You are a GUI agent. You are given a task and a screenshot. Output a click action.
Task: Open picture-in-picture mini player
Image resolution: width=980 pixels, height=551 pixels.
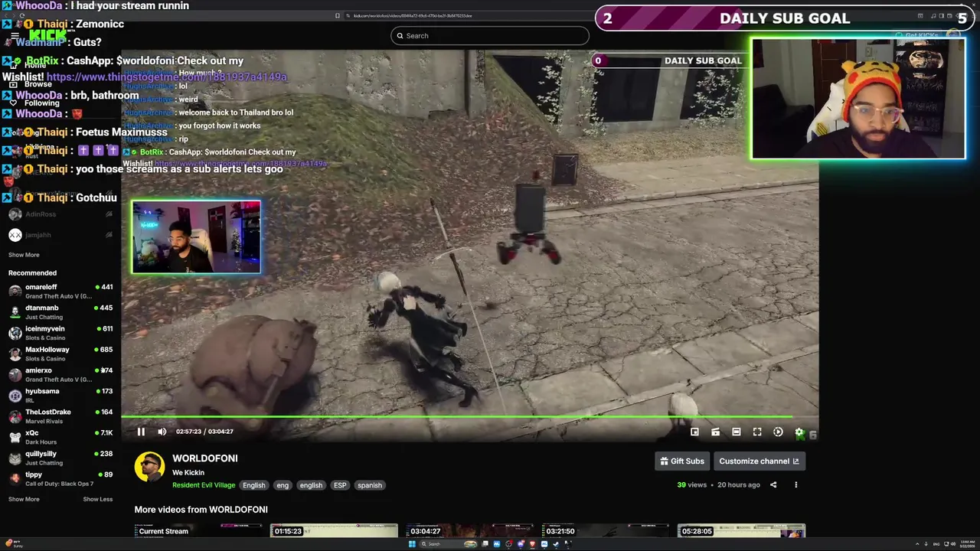pyautogui.click(x=694, y=432)
